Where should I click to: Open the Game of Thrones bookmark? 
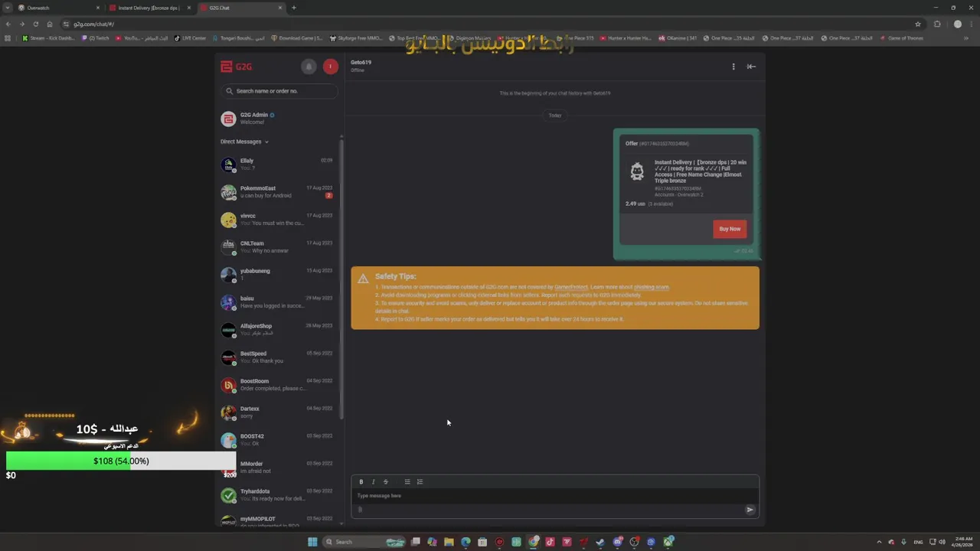(902, 37)
